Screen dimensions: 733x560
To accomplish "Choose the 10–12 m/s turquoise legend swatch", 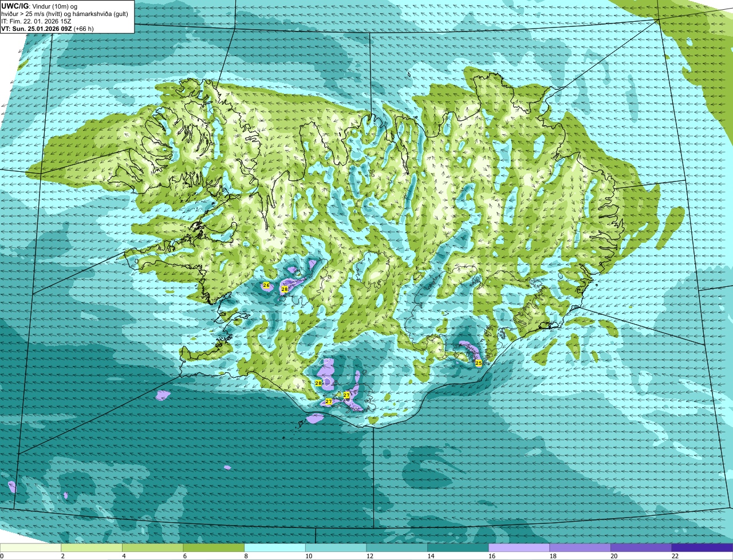I will 336,547.
